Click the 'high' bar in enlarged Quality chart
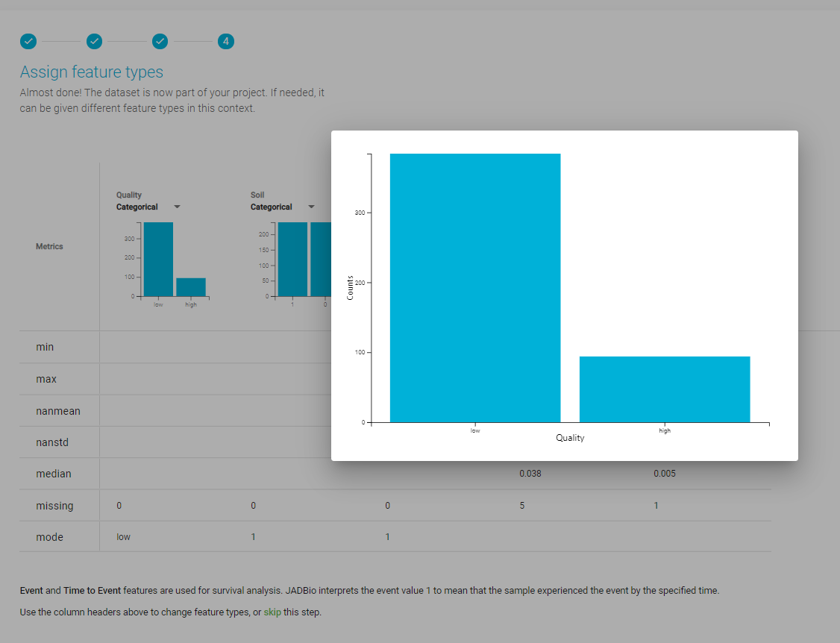 coord(665,389)
